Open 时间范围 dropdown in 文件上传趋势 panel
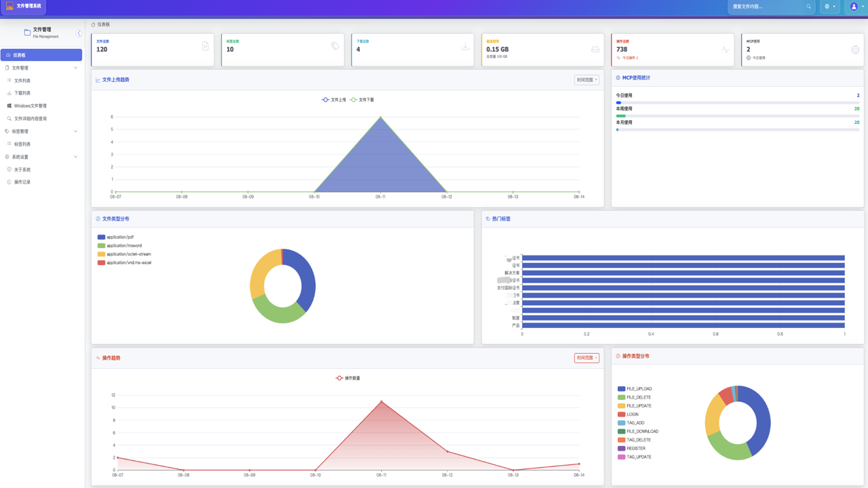 click(x=587, y=80)
